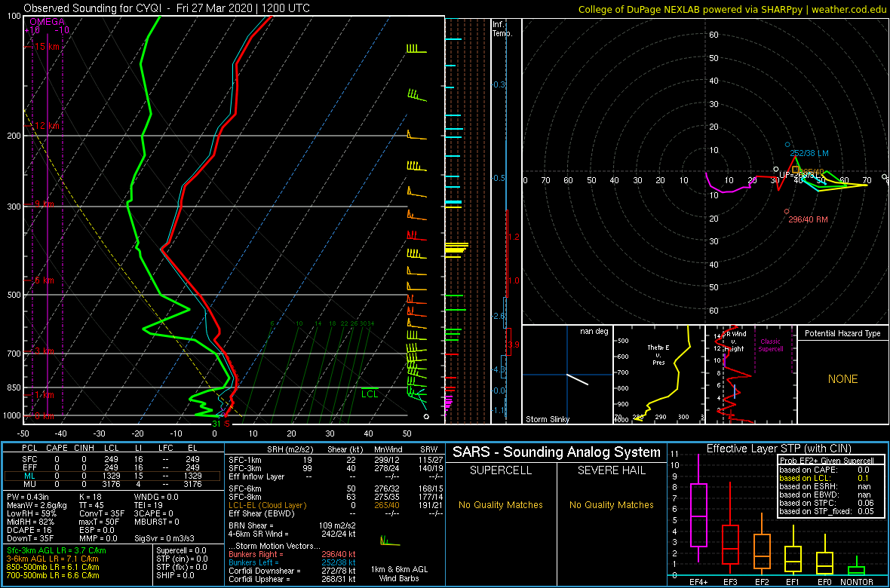
Task: Click the 'Bunkers Left = 252/38 kt' line
Action: pos(293,562)
